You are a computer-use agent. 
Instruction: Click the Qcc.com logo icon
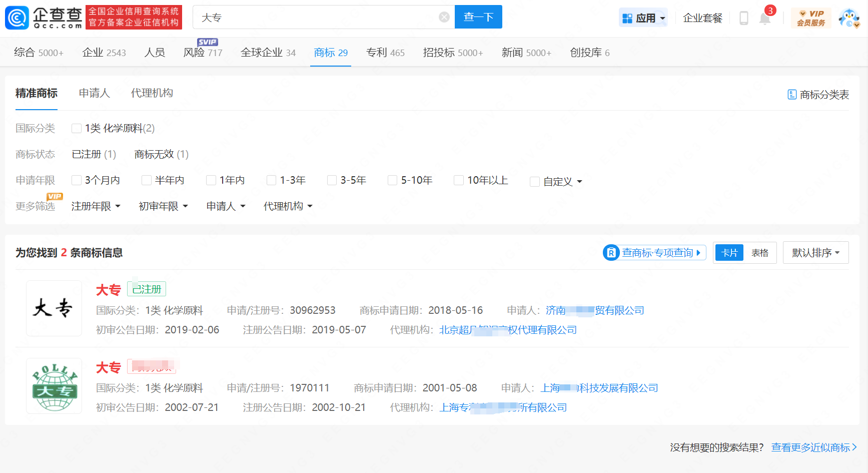tap(17, 18)
